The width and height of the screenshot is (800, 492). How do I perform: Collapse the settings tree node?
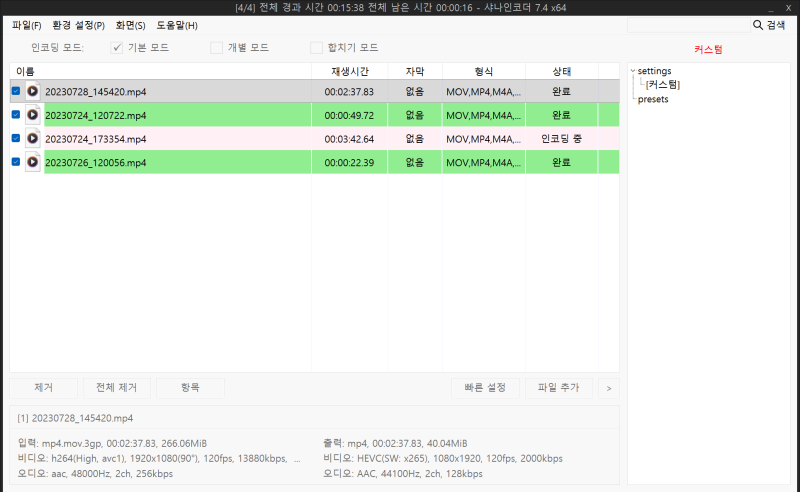633,71
